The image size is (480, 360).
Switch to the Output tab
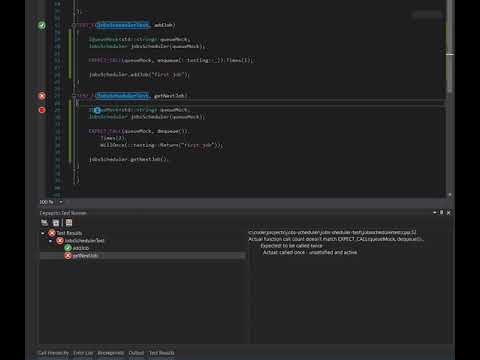pos(136,353)
